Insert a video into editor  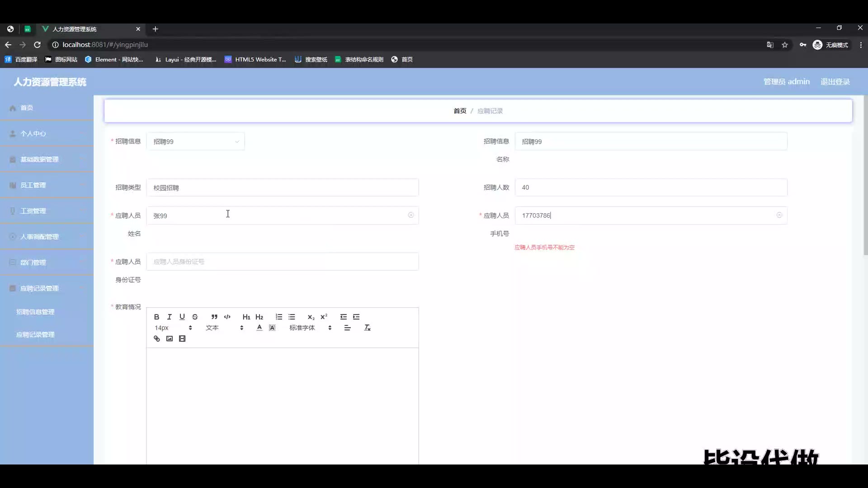click(x=182, y=338)
